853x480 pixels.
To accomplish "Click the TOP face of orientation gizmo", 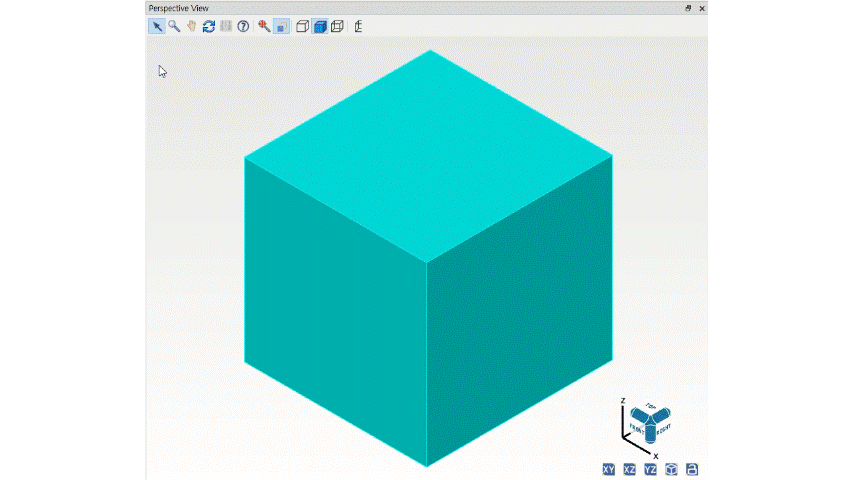I will tap(651, 407).
